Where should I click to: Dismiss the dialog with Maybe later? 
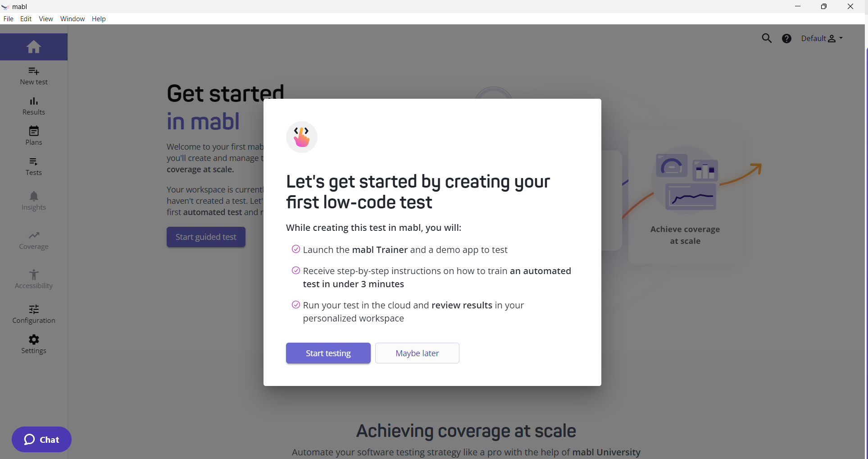[x=417, y=353]
